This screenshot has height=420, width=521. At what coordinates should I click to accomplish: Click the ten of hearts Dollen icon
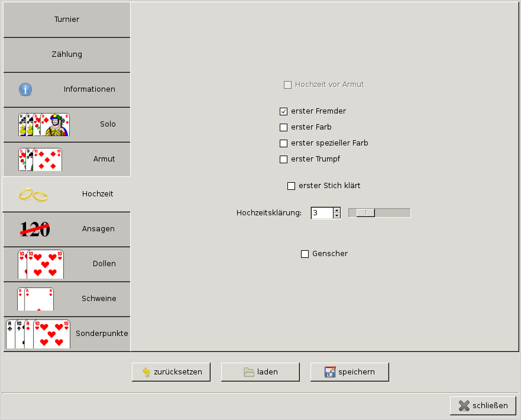click(x=40, y=264)
